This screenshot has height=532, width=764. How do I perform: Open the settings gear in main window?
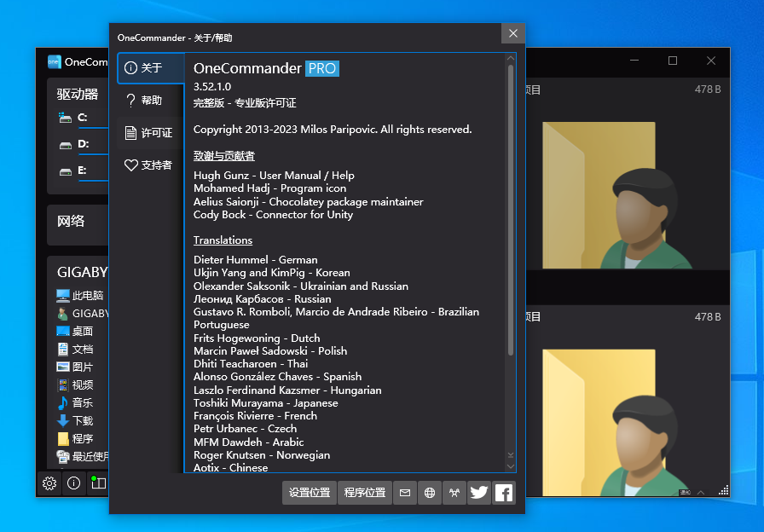[49, 483]
